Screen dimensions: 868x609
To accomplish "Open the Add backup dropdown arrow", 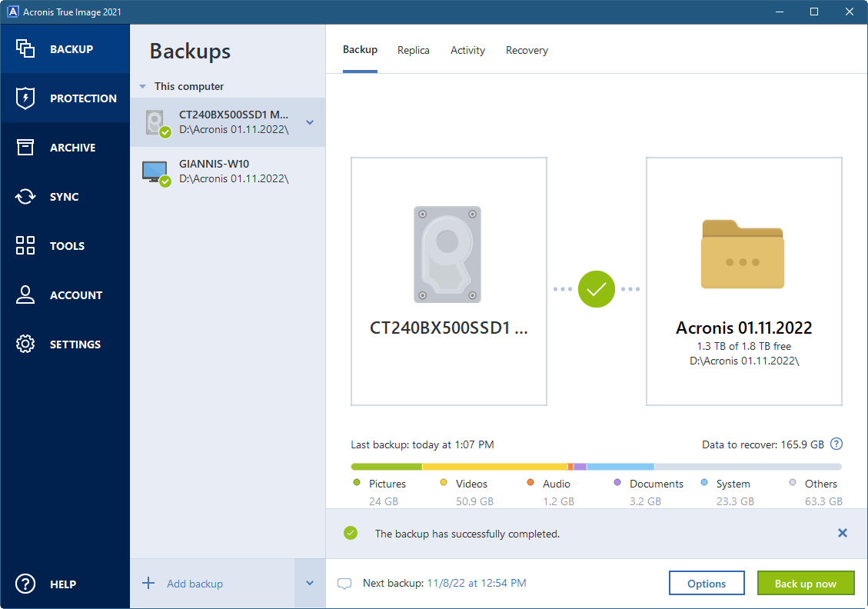I will pos(310,583).
